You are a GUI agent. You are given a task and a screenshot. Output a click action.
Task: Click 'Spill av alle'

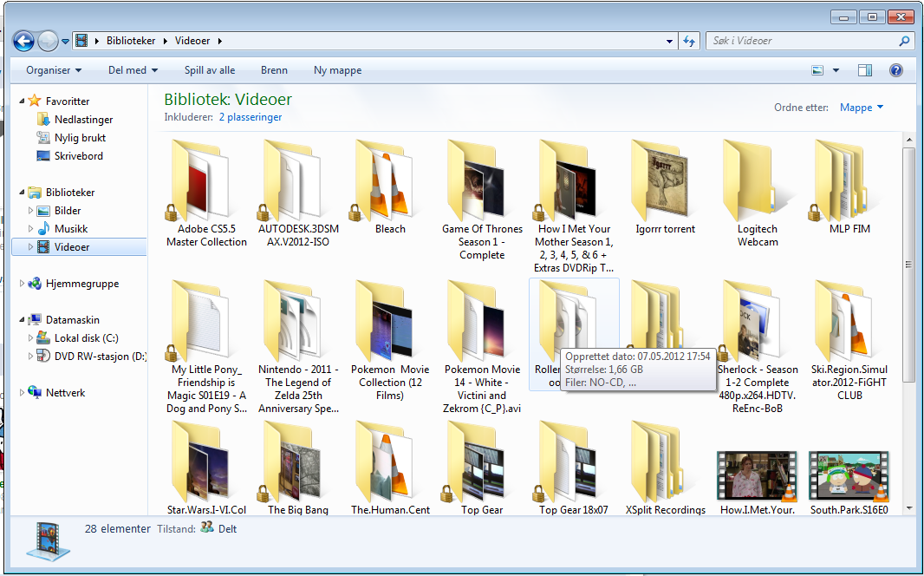[x=210, y=70]
